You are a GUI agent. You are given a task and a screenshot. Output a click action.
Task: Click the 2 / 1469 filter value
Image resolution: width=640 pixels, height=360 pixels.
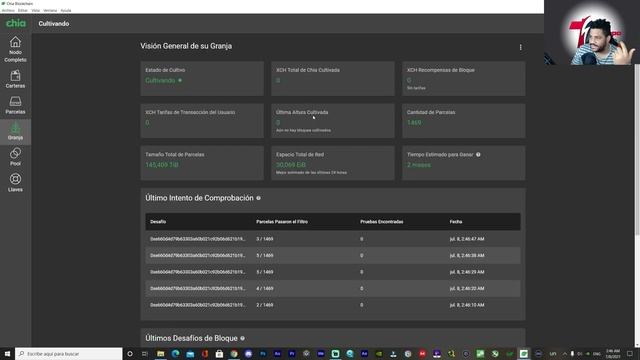pos(265,305)
